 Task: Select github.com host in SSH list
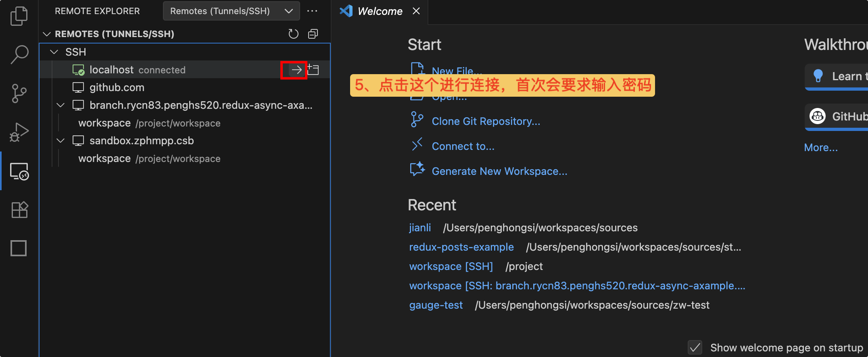(x=117, y=87)
